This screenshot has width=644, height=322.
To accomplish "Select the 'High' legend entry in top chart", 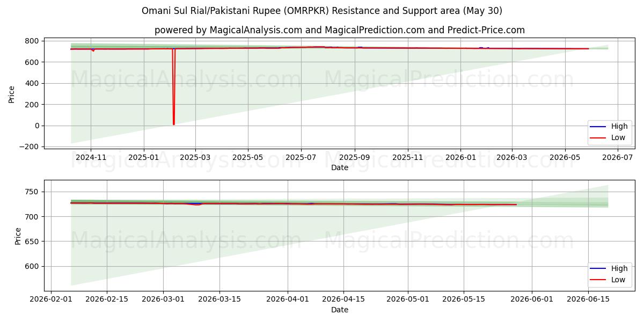I will (x=609, y=127).
